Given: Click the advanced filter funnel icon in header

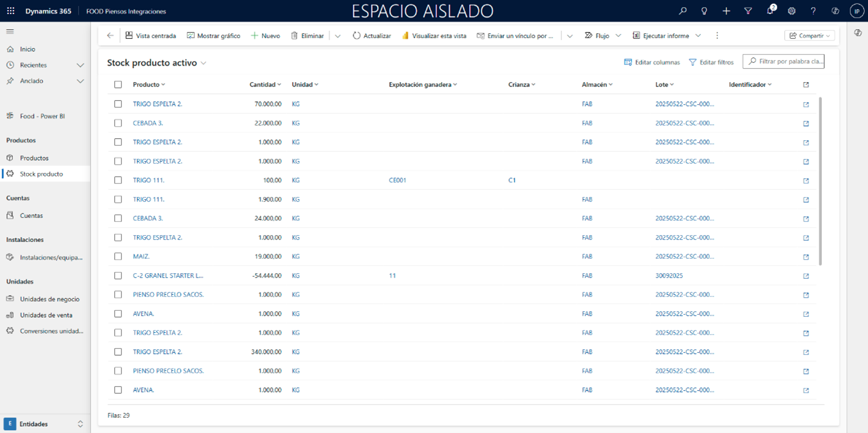Looking at the screenshot, I should tap(748, 11).
